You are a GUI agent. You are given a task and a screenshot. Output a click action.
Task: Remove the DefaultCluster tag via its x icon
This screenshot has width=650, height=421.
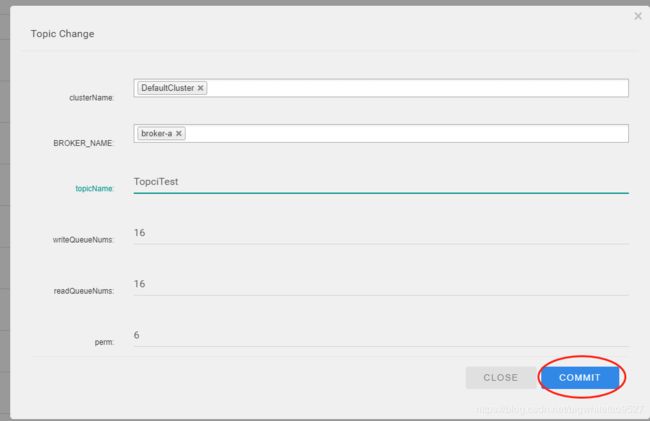200,88
